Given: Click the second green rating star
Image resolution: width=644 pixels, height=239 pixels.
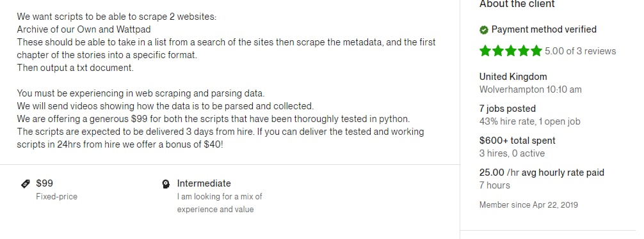Looking at the screenshot, I should [498, 51].
